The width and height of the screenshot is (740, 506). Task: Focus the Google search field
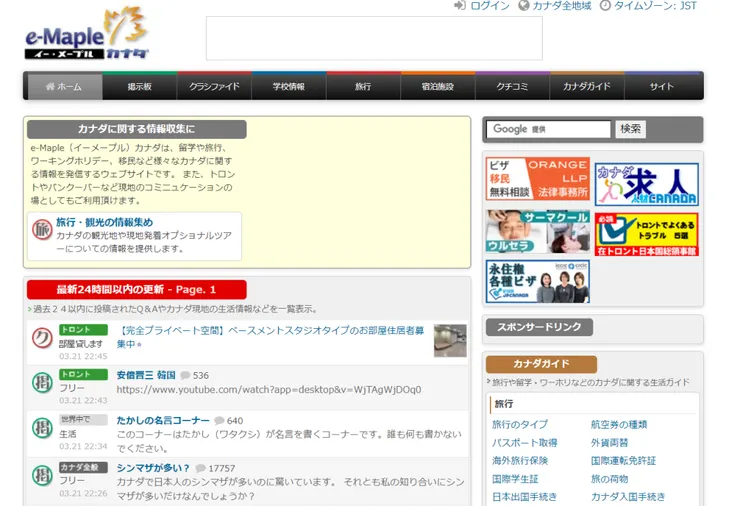tap(549, 129)
